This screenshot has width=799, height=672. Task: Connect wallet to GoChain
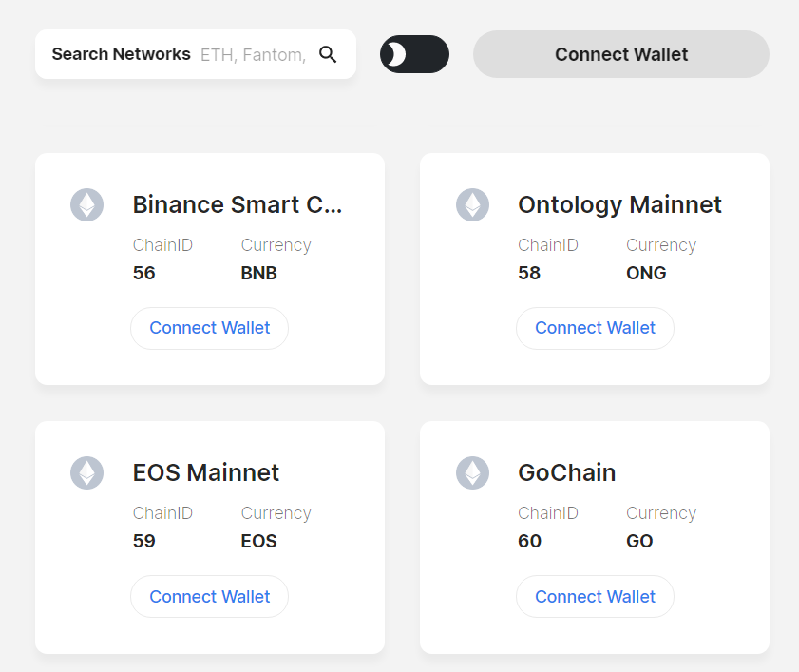click(595, 597)
